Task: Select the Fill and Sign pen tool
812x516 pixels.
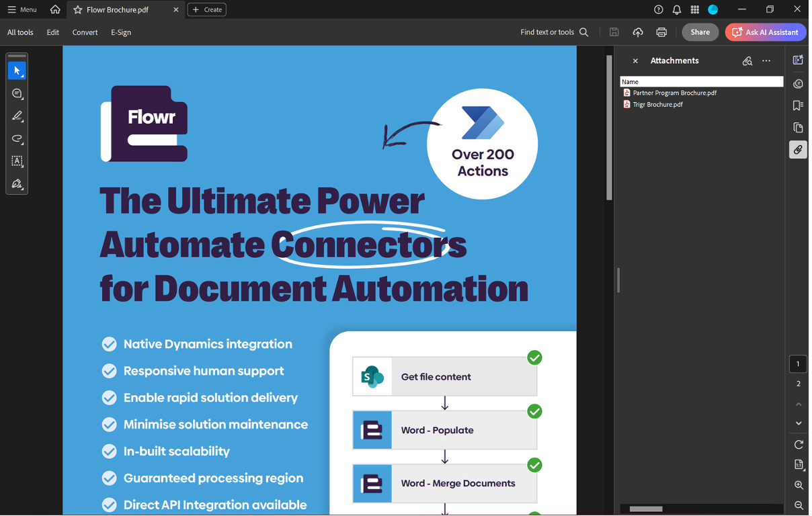Action: 17,183
